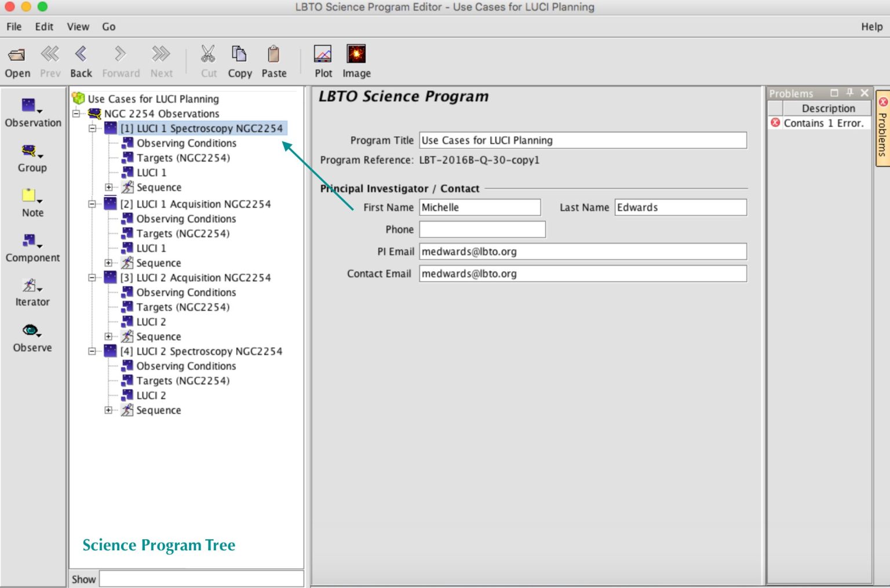Click the Paste clipboard icon
This screenshot has width=890, height=588.
click(x=273, y=54)
